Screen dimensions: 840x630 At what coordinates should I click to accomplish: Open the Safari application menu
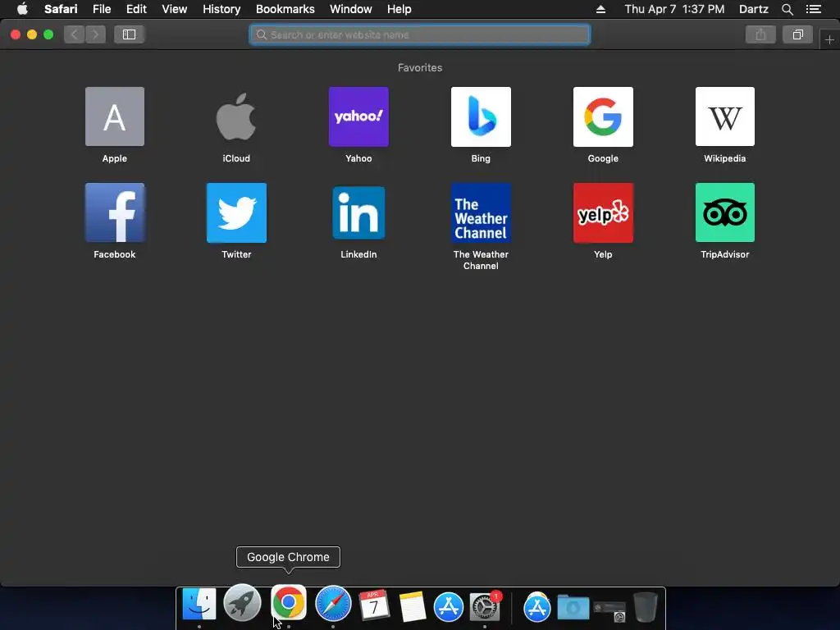61,9
